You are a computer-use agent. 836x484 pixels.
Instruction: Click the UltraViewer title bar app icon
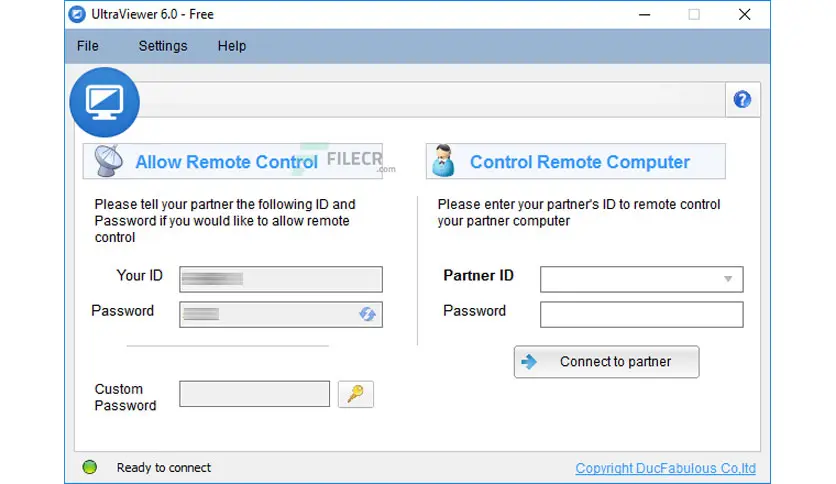pyautogui.click(x=77, y=14)
